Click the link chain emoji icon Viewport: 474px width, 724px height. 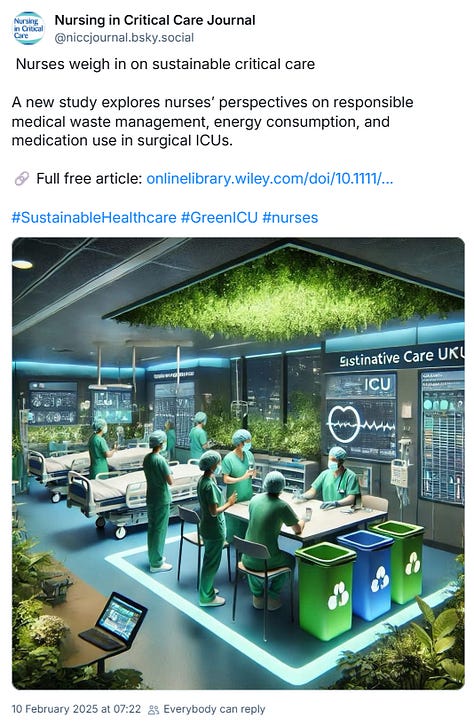tap(22, 179)
